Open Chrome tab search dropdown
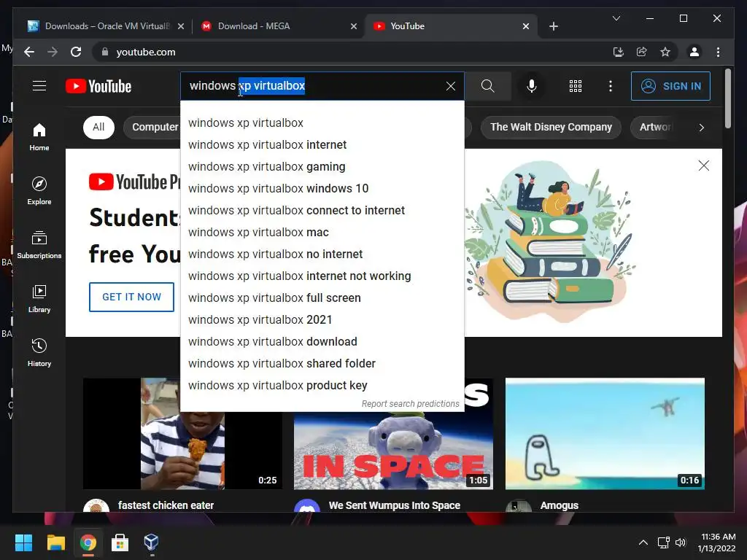The height and width of the screenshot is (560, 747). click(x=616, y=18)
